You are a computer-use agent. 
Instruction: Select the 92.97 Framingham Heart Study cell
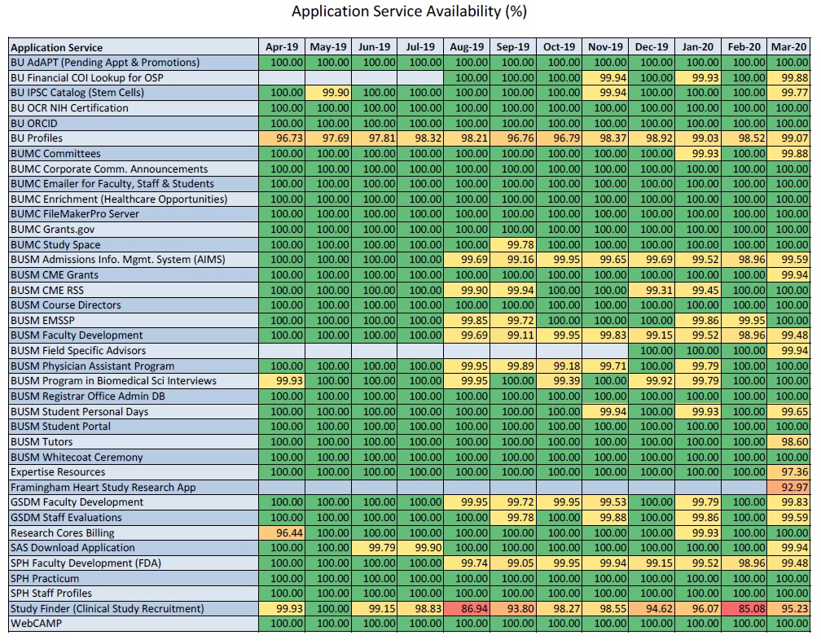pos(788,488)
